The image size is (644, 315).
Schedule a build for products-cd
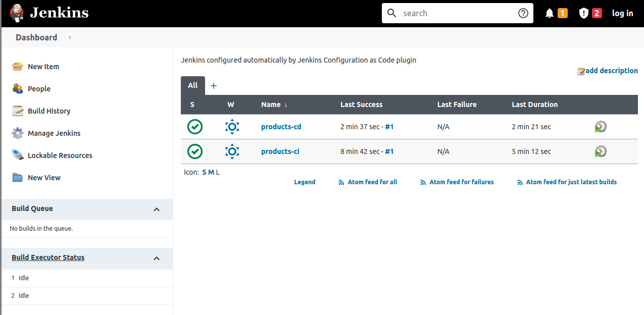[601, 127]
